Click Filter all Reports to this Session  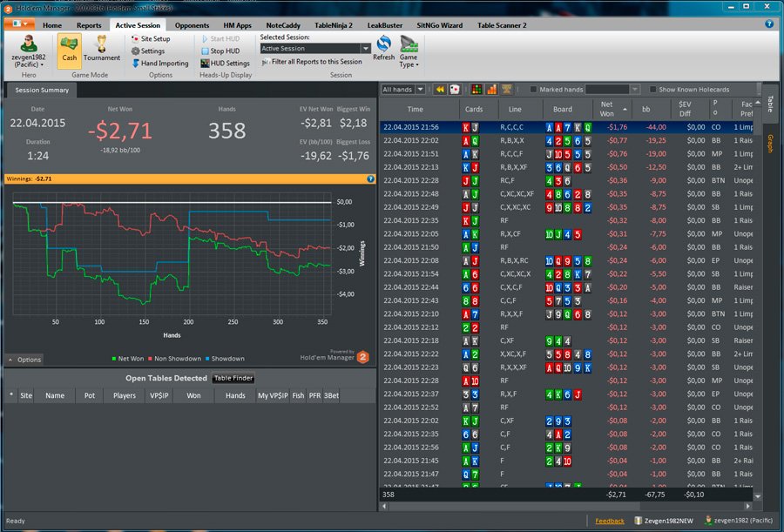click(312, 62)
